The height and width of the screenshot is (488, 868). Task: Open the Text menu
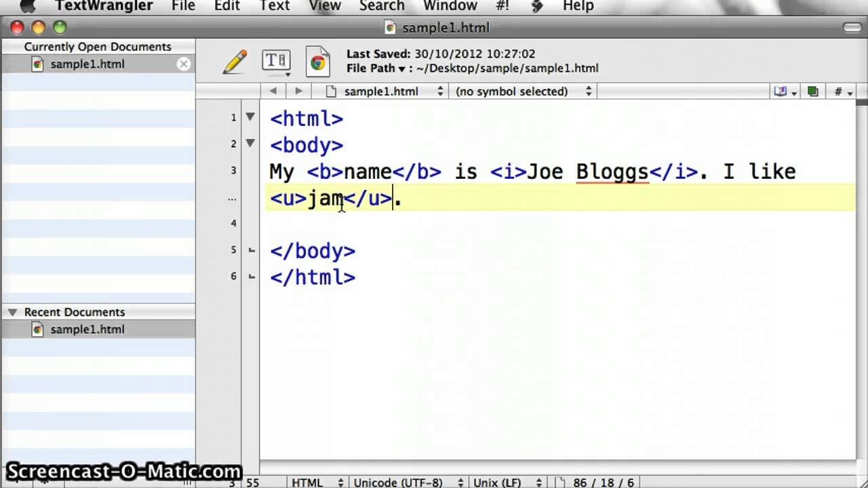(275, 6)
